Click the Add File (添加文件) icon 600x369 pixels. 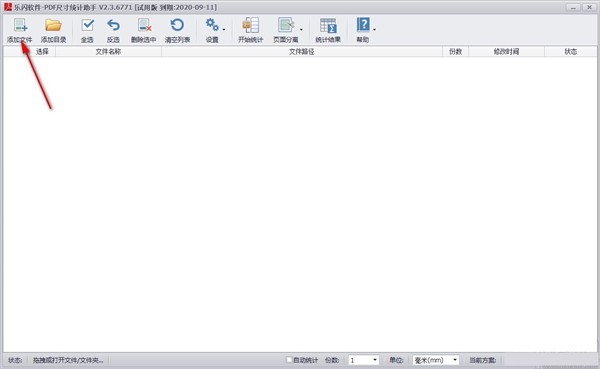(20, 25)
